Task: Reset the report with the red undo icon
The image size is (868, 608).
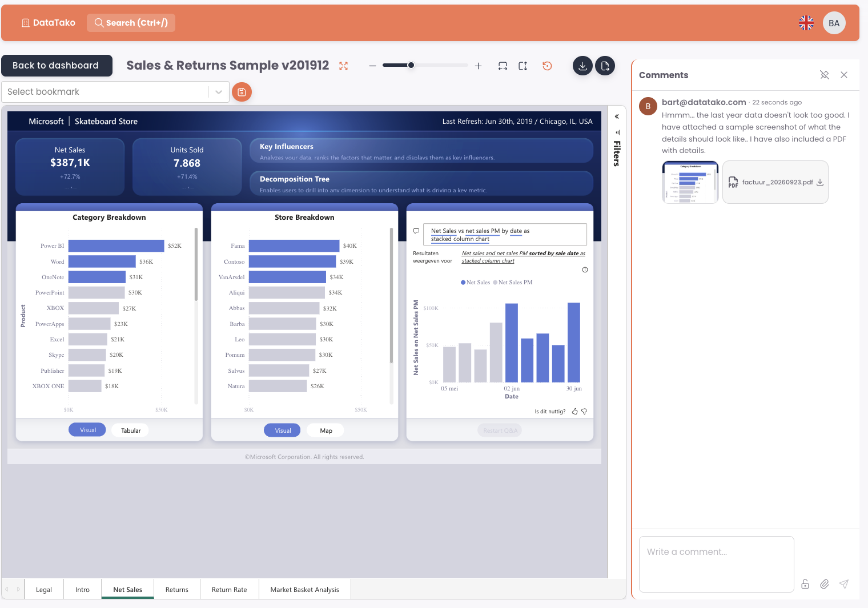Action: 547,66
